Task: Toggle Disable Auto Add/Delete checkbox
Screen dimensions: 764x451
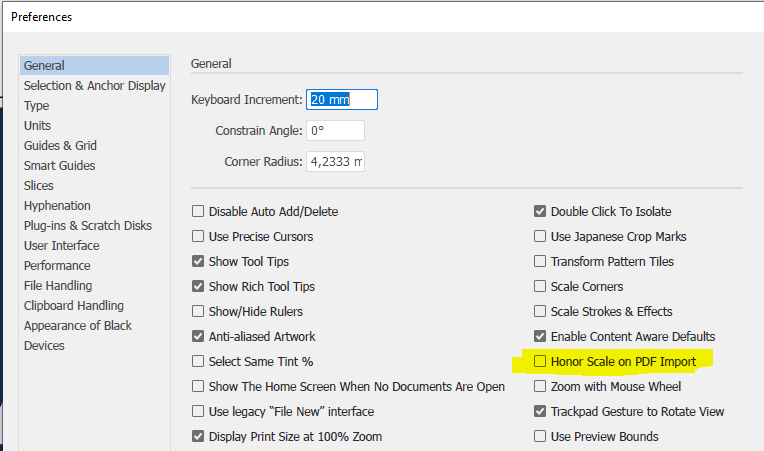Action: (x=198, y=211)
